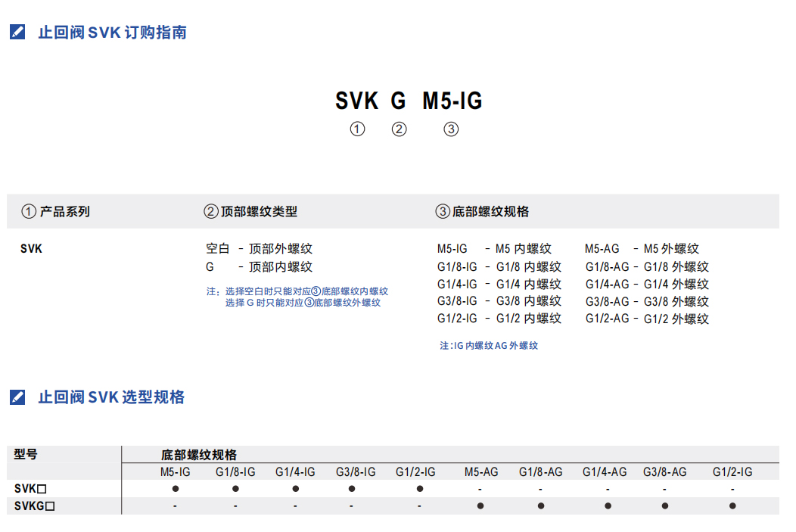
Task: Click the G3/8-IG - G3/8 内螺纹 entry
Action: point(499,301)
